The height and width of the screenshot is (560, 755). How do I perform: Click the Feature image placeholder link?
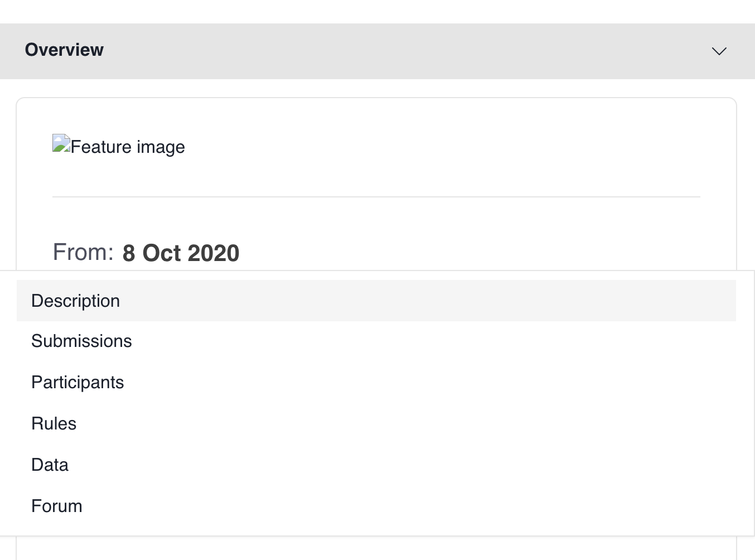coord(119,146)
